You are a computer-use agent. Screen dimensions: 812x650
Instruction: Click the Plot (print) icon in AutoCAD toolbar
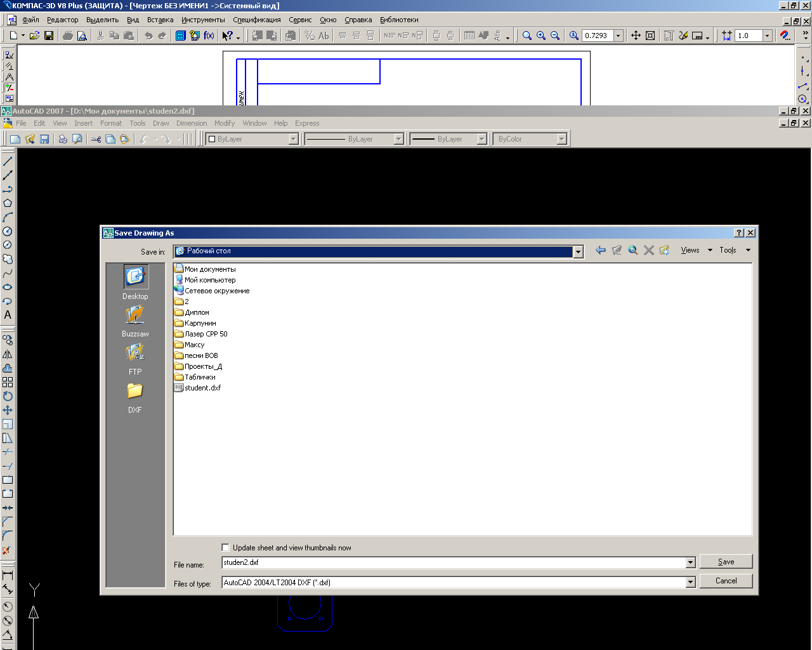63,139
